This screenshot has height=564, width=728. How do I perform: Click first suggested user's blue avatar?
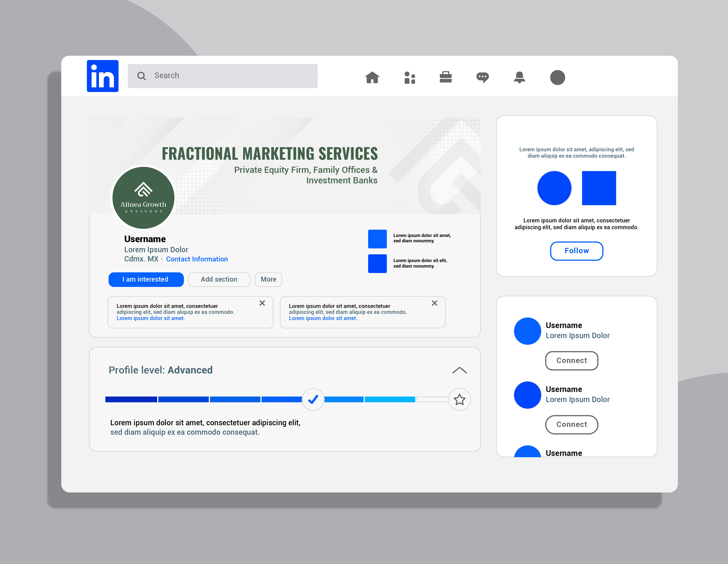click(x=527, y=331)
